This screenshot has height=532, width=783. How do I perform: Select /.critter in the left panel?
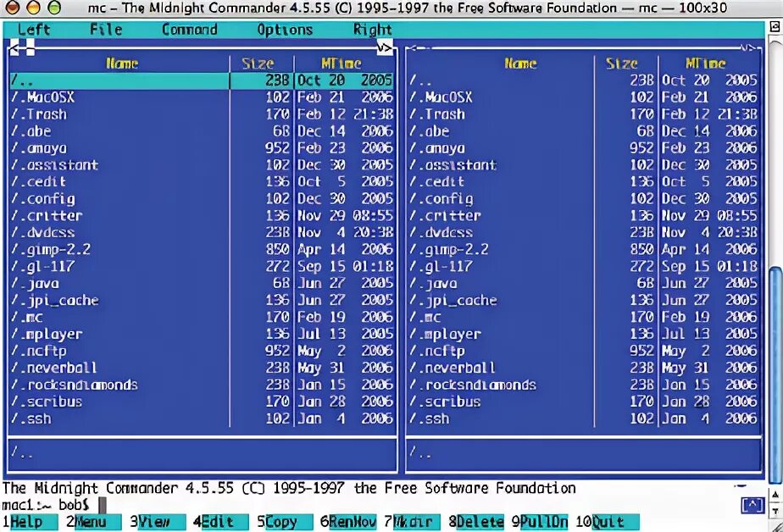[202, 215]
